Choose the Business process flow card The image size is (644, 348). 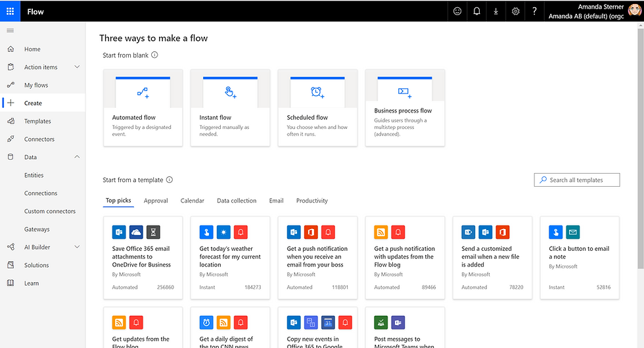tap(405, 108)
